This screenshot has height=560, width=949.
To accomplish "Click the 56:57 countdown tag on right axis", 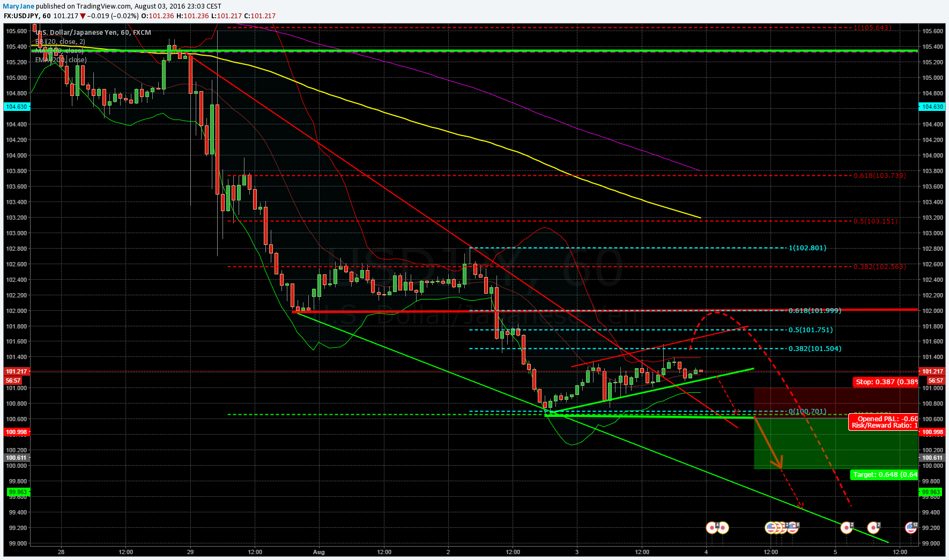I will [x=935, y=380].
